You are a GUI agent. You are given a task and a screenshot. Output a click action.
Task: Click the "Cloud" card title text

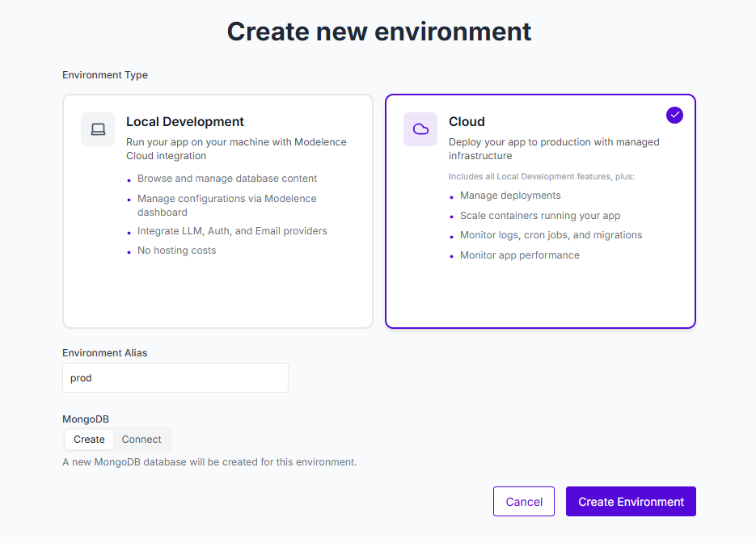click(x=467, y=122)
